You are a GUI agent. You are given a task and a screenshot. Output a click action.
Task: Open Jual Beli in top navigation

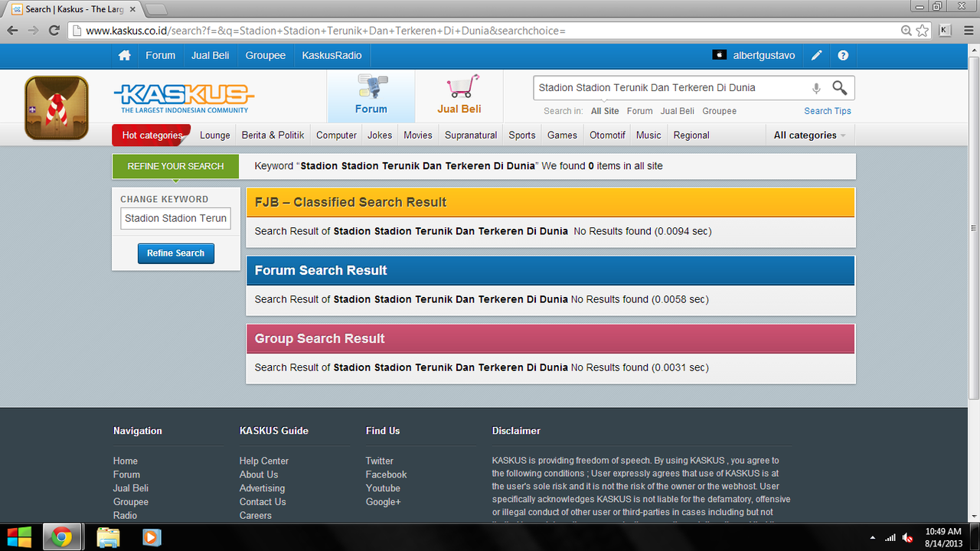pyautogui.click(x=211, y=56)
